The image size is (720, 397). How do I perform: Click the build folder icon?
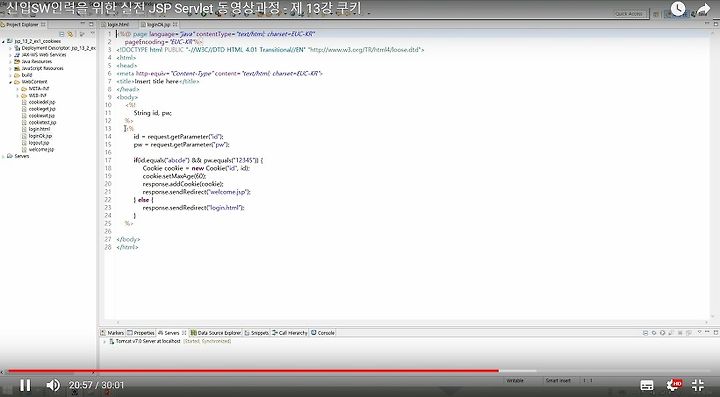point(17,75)
